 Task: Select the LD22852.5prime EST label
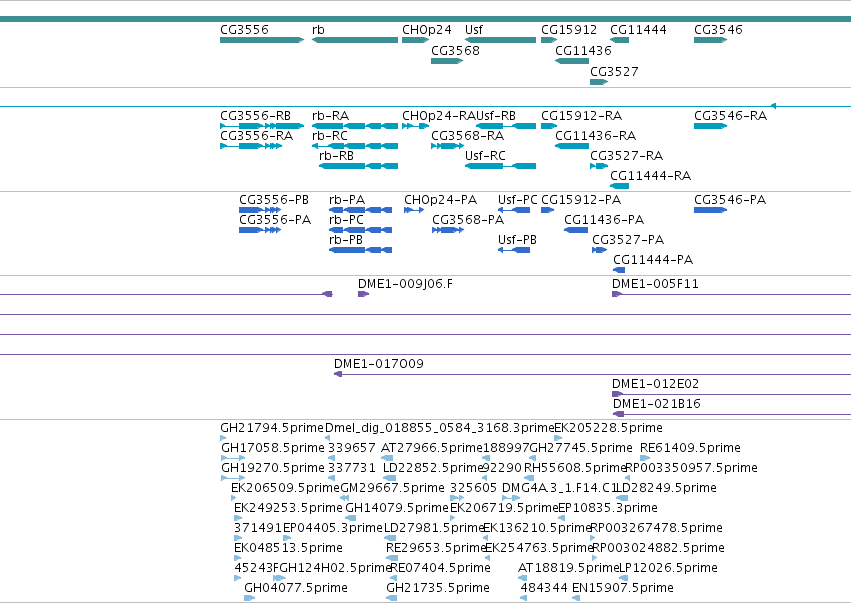tap(433, 468)
